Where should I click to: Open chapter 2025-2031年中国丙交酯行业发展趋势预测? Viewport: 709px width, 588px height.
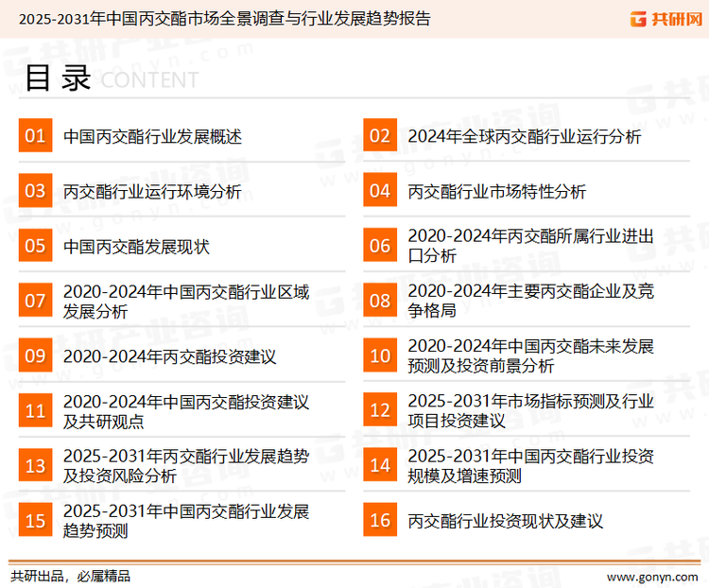point(186,521)
